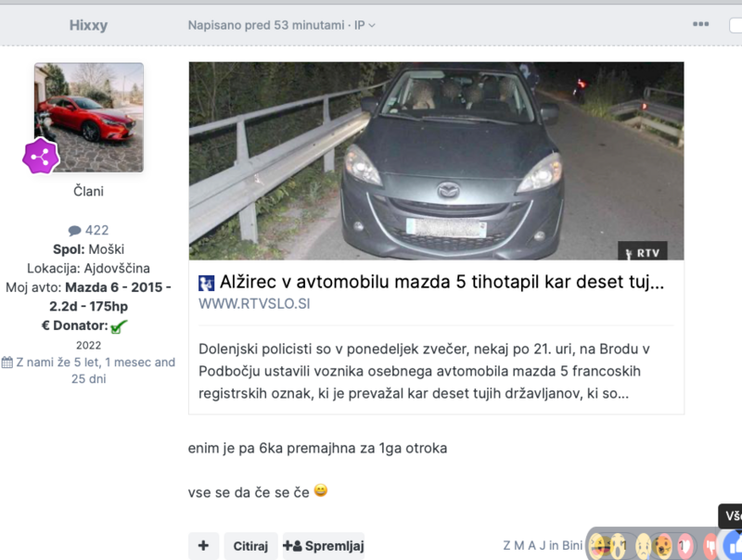The width and height of the screenshot is (742, 560).
Task: Click the green Donator checkmark icon
Action: tap(119, 326)
